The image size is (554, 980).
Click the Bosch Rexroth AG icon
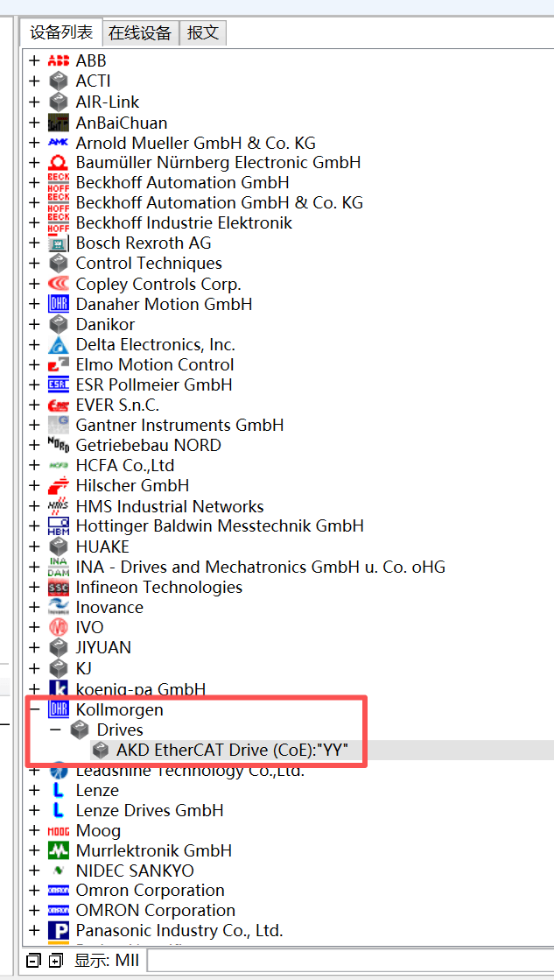58,243
